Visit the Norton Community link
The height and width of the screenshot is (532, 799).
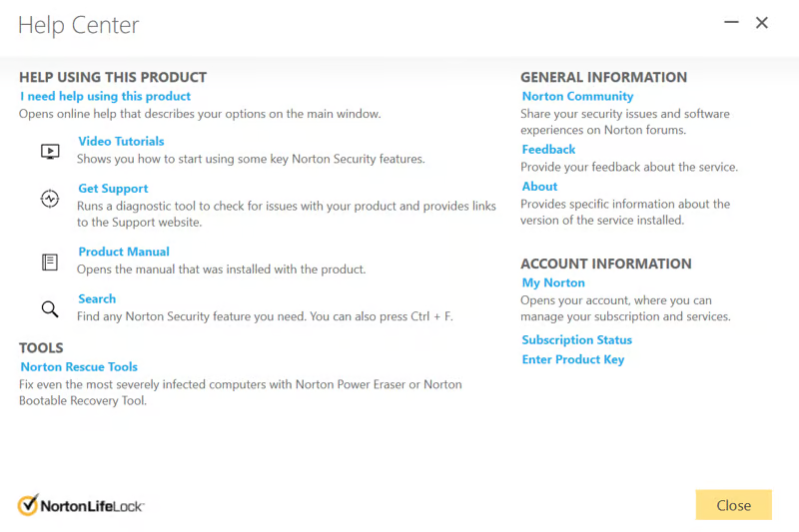(577, 96)
